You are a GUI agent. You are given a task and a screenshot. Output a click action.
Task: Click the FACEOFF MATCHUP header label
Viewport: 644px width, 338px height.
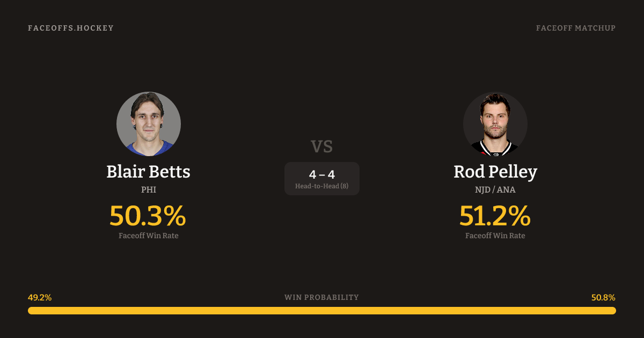(575, 28)
